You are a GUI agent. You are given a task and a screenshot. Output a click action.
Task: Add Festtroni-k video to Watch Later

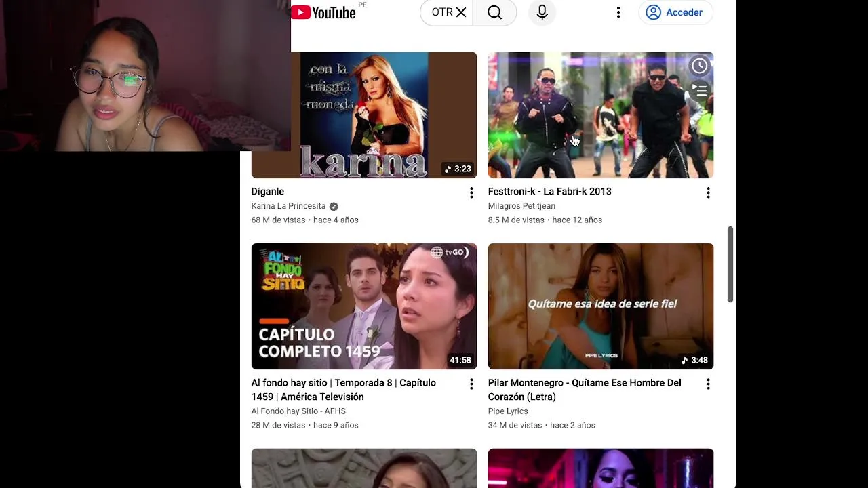699,66
